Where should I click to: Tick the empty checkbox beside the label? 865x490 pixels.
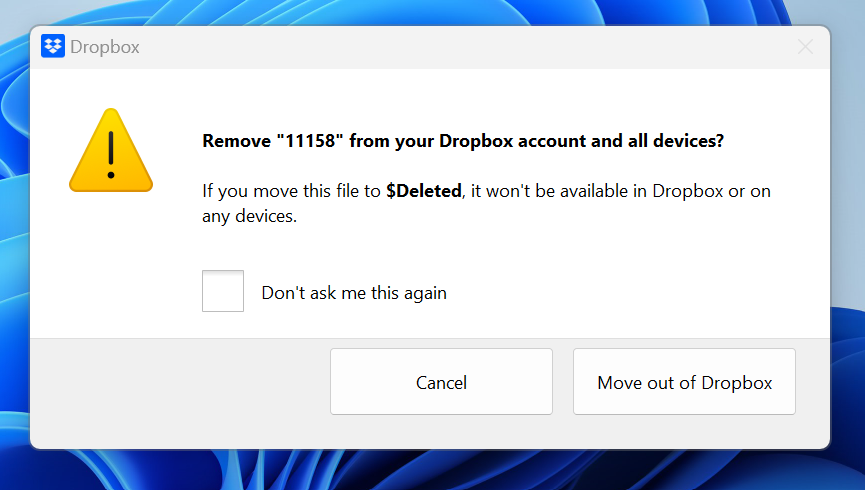[x=223, y=291]
